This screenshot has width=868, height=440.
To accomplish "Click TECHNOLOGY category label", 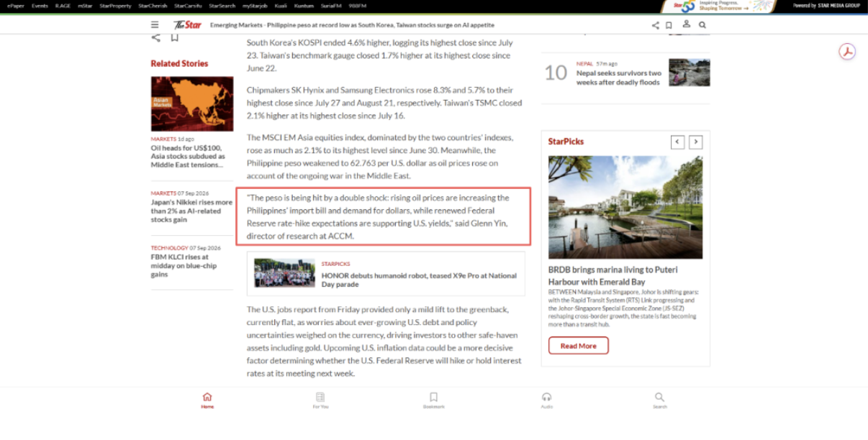I will (169, 248).
